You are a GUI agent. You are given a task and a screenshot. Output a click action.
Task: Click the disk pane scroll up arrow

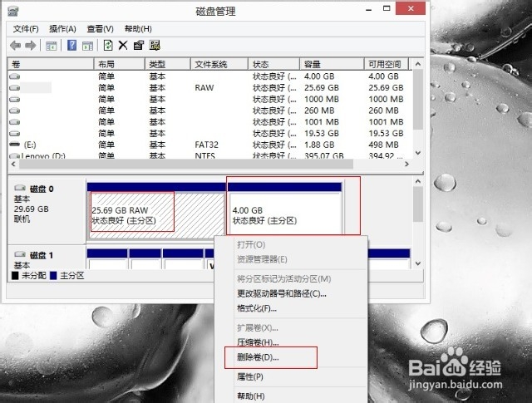point(418,181)
